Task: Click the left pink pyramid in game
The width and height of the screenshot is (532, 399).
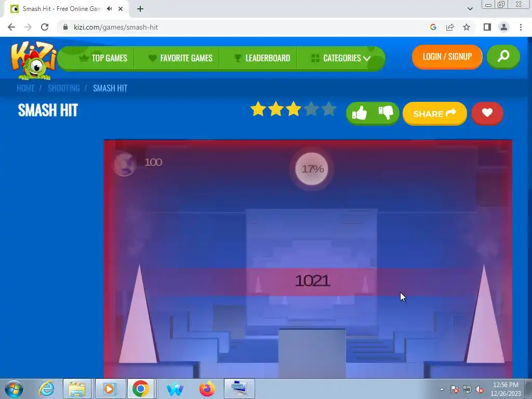Action: coord(138,315)
